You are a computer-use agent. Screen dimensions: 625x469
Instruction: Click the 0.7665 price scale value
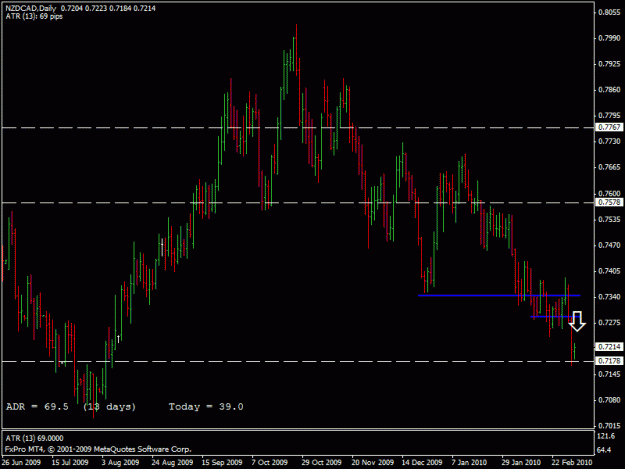[609, 167]
